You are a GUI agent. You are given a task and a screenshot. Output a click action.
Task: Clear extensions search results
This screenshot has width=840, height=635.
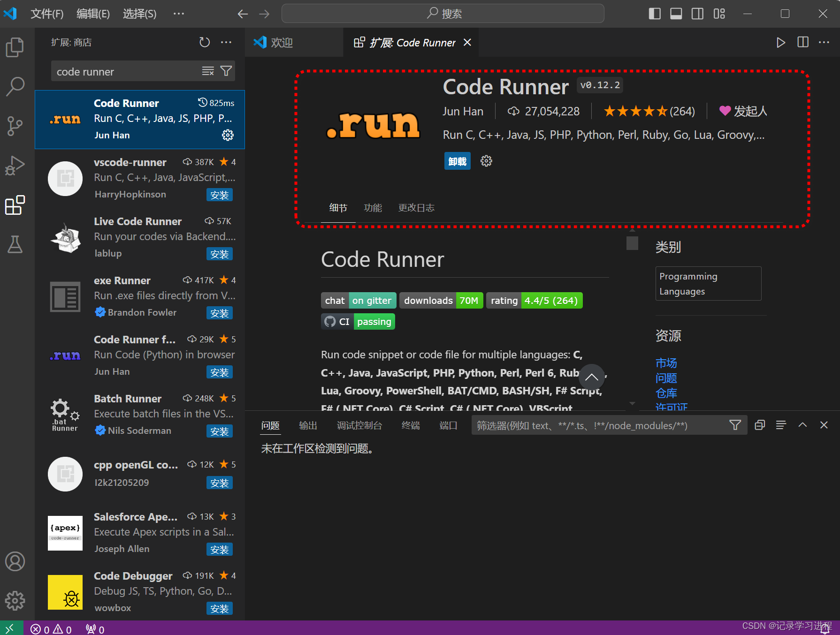pos(208,71)
